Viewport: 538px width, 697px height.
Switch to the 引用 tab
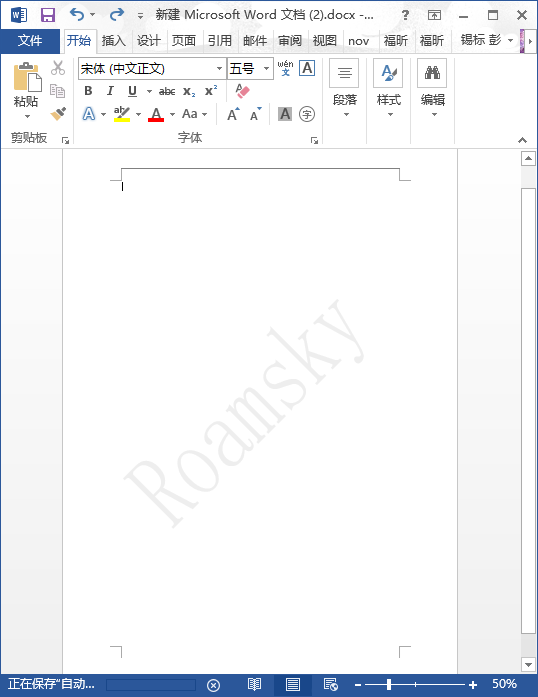[x=220, y=41]
